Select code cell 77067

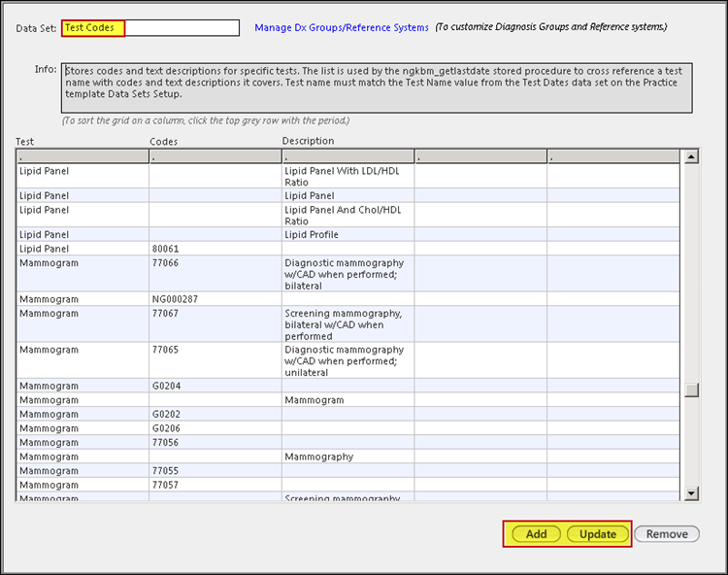[215, 324]
